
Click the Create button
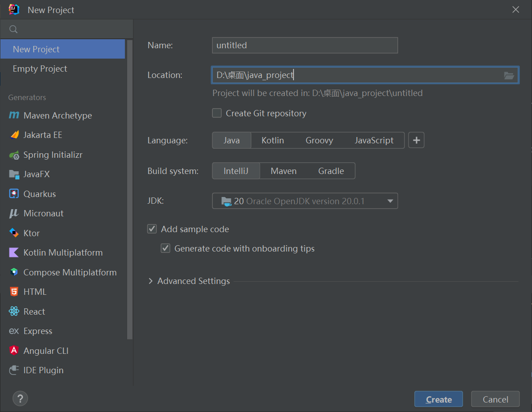click(438, 399)
